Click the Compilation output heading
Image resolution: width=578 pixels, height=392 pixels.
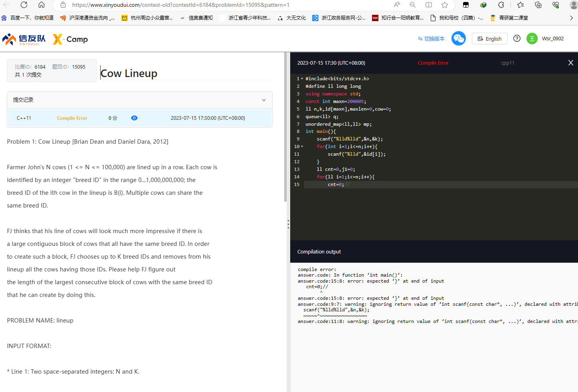coord(319,252)
